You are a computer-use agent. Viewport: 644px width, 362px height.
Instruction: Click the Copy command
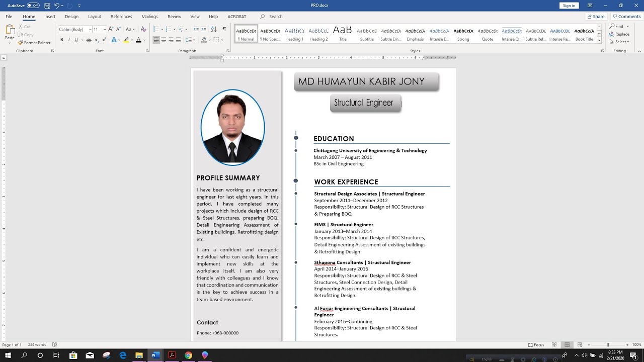point(26,35)
